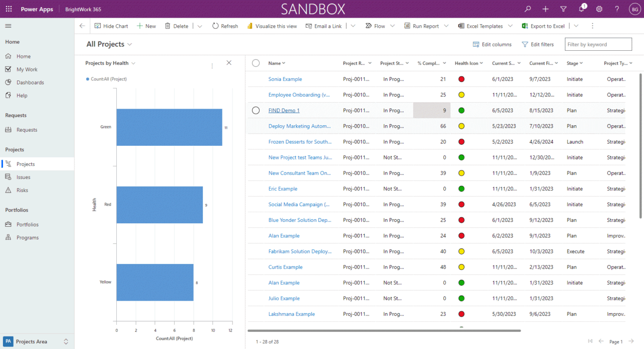
Task: Click the Help question mark icon
Action: click(616, 9)
